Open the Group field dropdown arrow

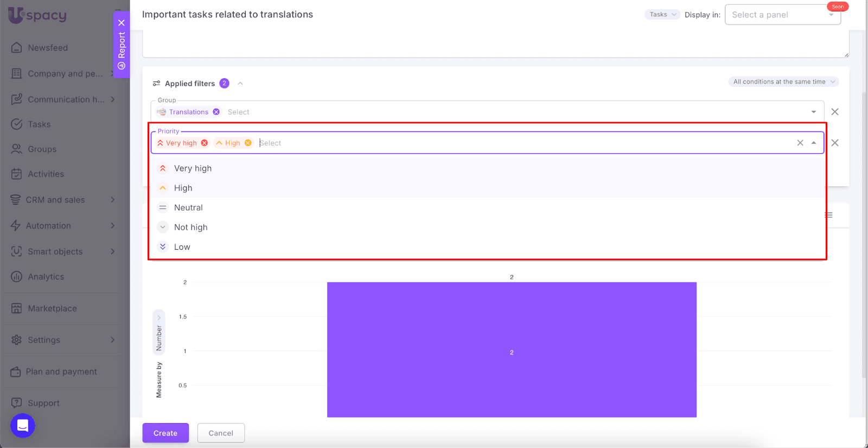pos(814,112)
